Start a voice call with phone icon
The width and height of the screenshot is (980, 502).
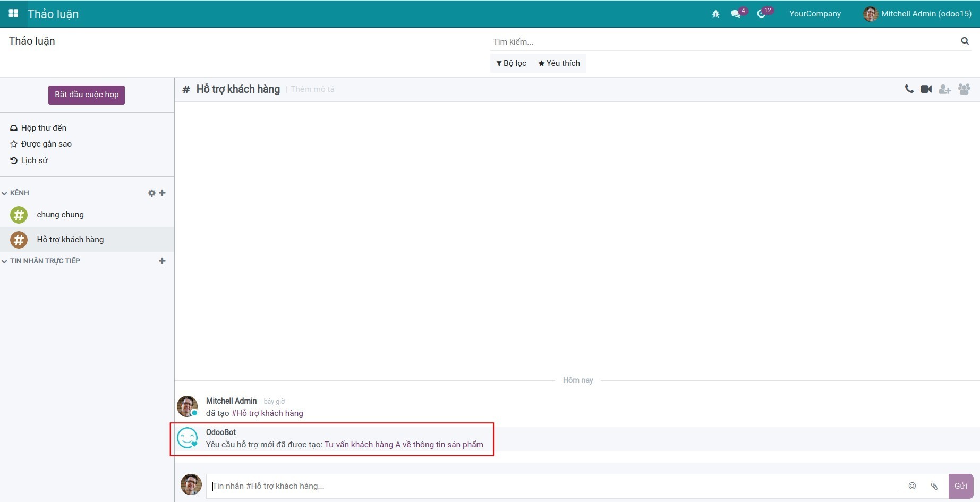(x=909, y=89)
